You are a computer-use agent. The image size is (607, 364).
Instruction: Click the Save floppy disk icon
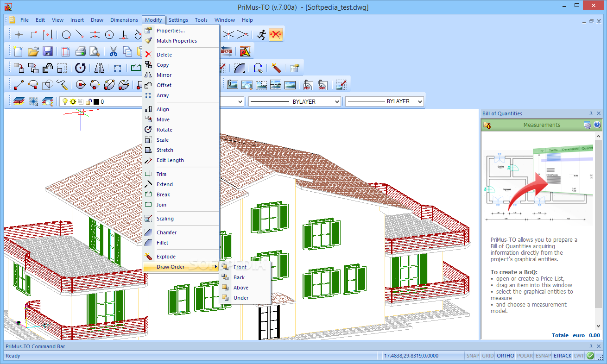coord(48,51)
